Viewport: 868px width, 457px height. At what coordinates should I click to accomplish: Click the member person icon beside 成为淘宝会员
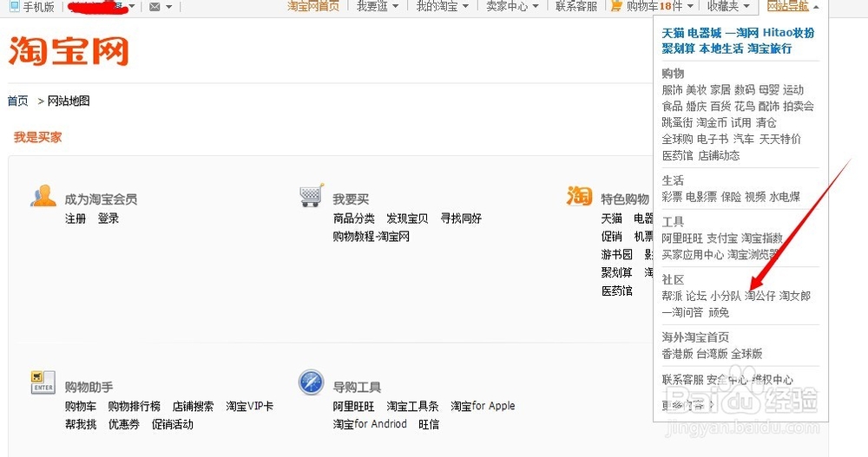point(43,196)
